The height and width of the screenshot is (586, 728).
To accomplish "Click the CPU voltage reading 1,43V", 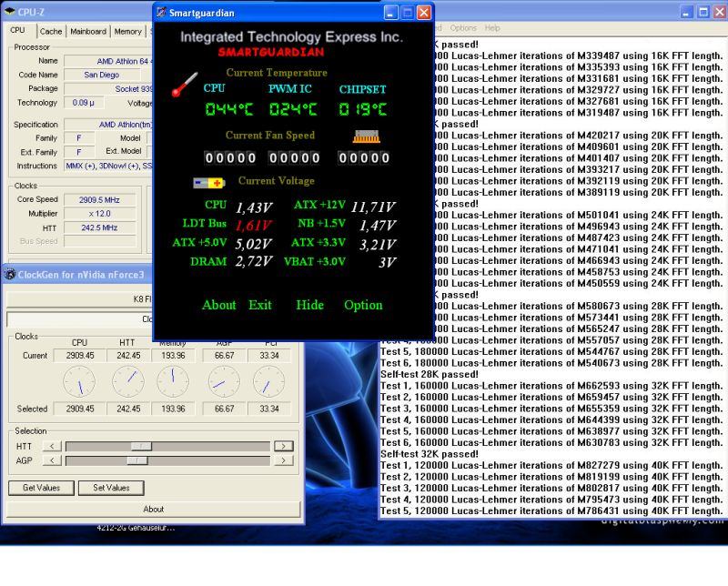I will coord(254,207).
